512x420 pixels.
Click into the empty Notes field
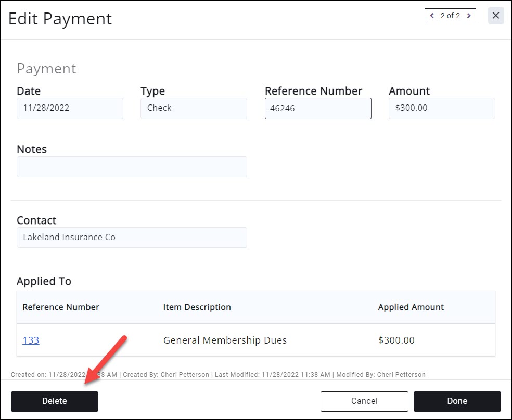132,167
